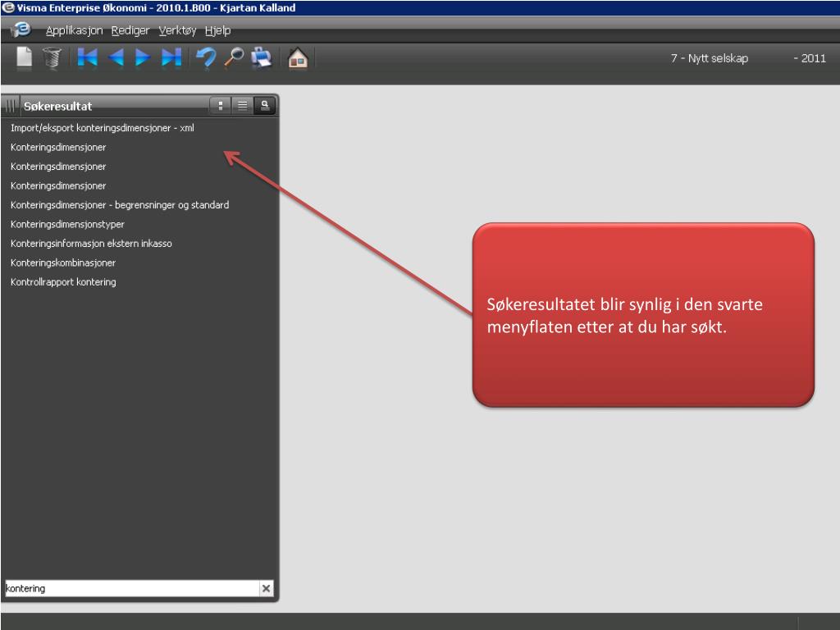
Task: Select search view button in Søkeresultat header
Action: [x=265, y=106]
